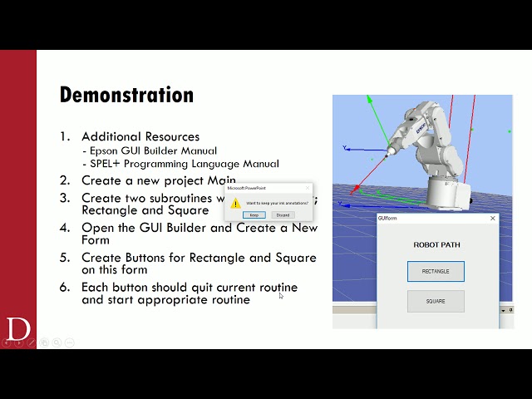
Task: Click 'Each button should quit current routine' item
Action: 190,293
